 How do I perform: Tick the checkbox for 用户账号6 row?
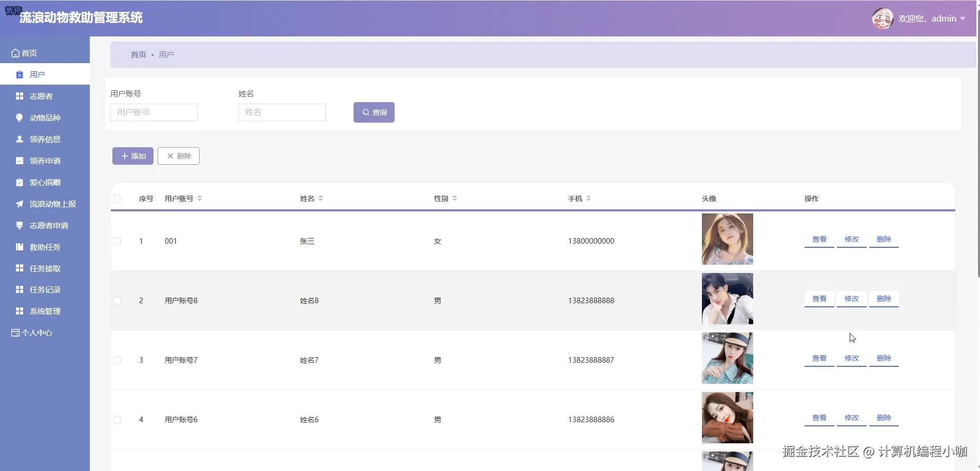(117, 420)
